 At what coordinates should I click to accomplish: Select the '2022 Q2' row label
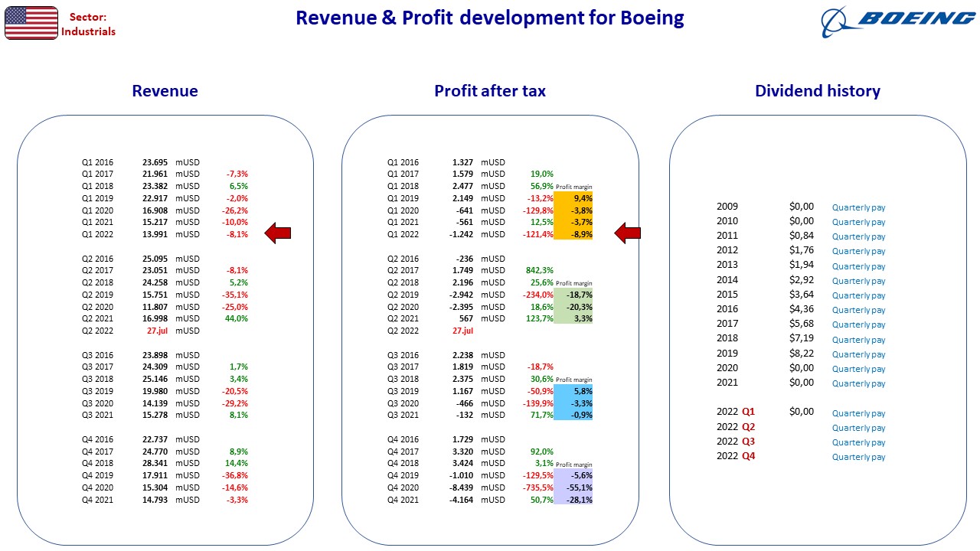point(736,427)
